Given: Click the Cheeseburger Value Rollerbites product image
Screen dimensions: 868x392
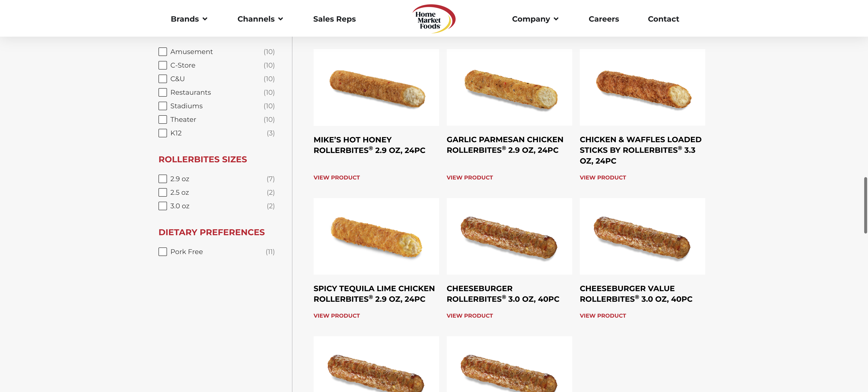Looking at the screenshot, I should pyautogui.click(x=642, y=236).
